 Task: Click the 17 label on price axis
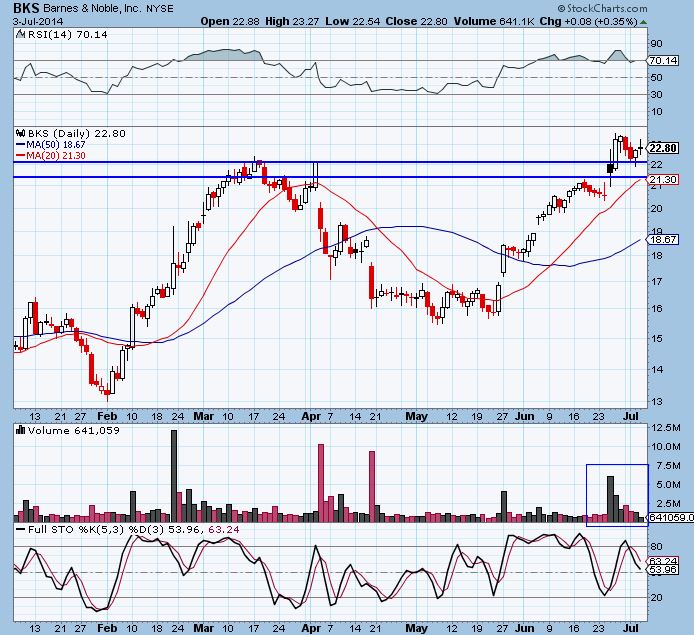657,281
